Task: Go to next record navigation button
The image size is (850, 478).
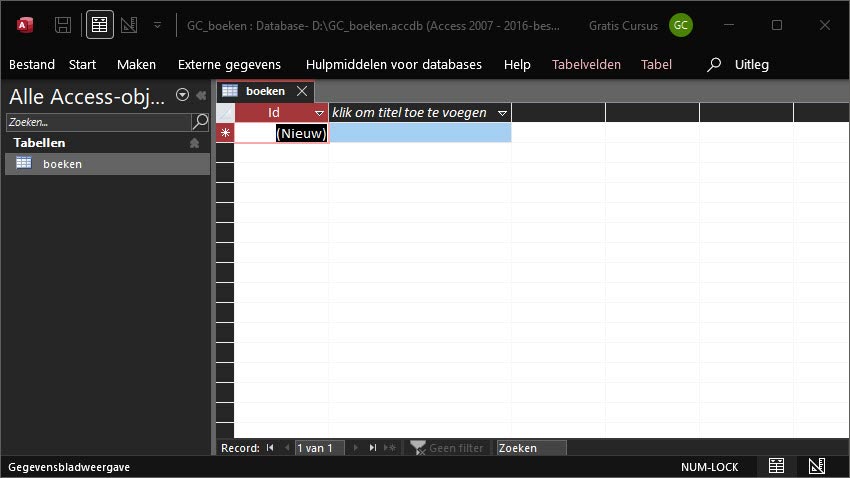Action: pyautogui.click(x=356, y=448)
